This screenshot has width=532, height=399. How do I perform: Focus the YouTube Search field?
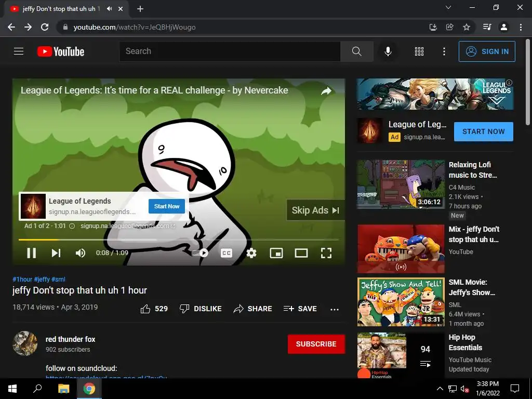230,51
